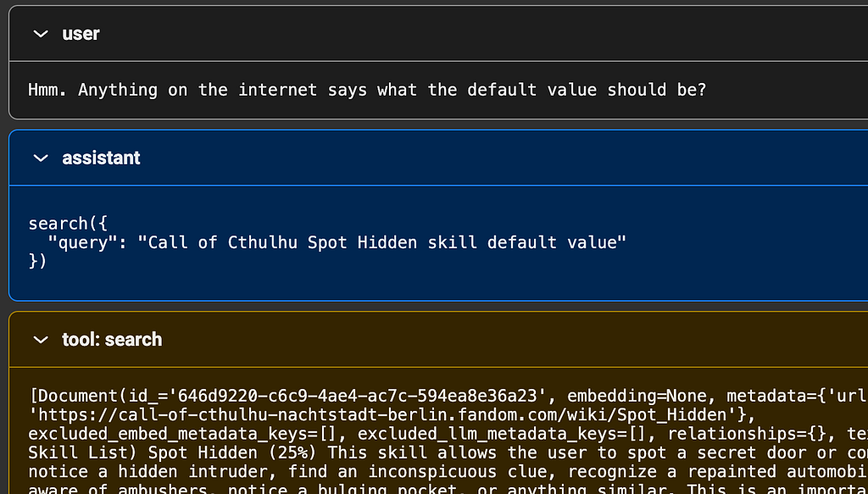Click empty area of tool search header
The height and width of the screenshot is (494, 868).
point(515,340)
